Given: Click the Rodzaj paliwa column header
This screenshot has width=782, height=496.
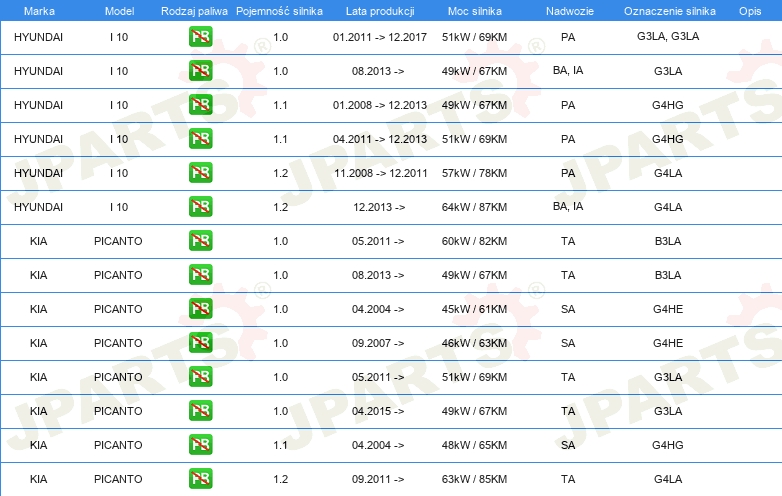Looking at the screenshot, I should coord(194,10).
